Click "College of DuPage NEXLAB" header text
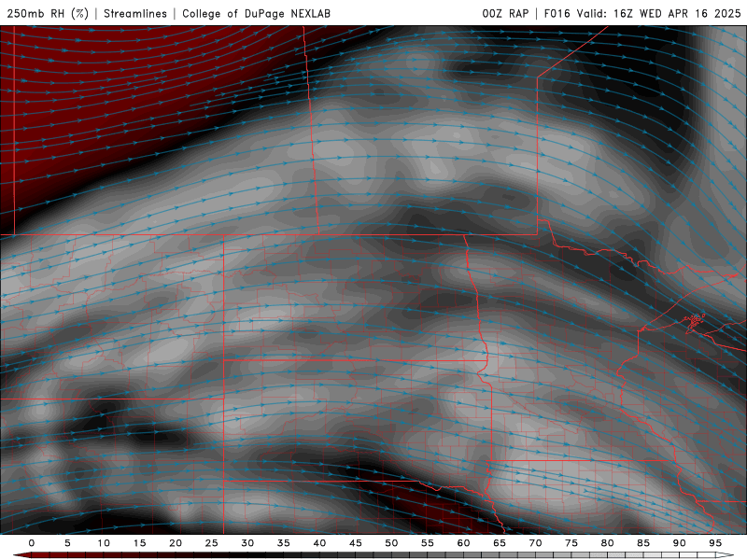 click(x=256, y=13)
